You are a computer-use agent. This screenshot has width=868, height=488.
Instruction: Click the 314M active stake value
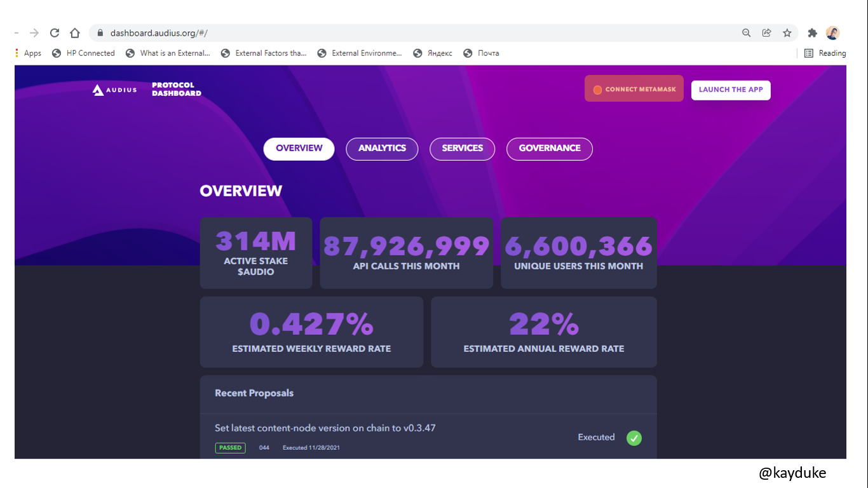pos(256,241)
